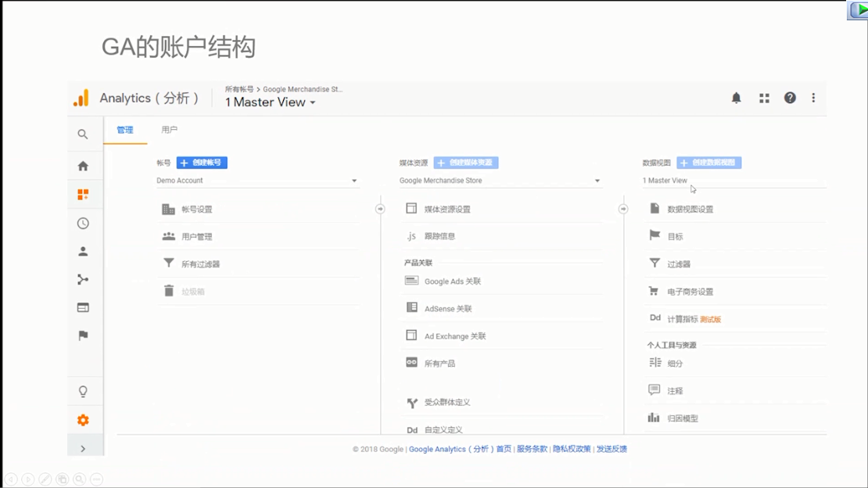Image resolution: width=868 pixels, height=488 pixels.
Task: Open the Google Analytics（分析）首页 footer link
Action: click(460, 449)
